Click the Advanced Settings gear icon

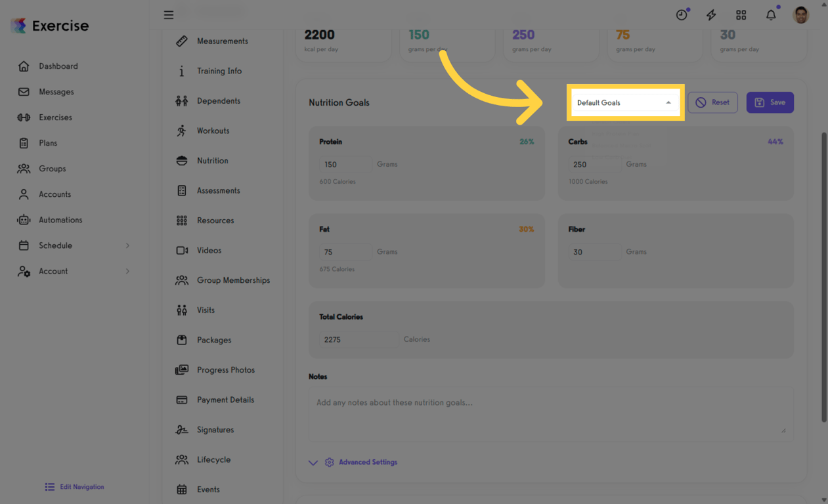tap(330, 463)
